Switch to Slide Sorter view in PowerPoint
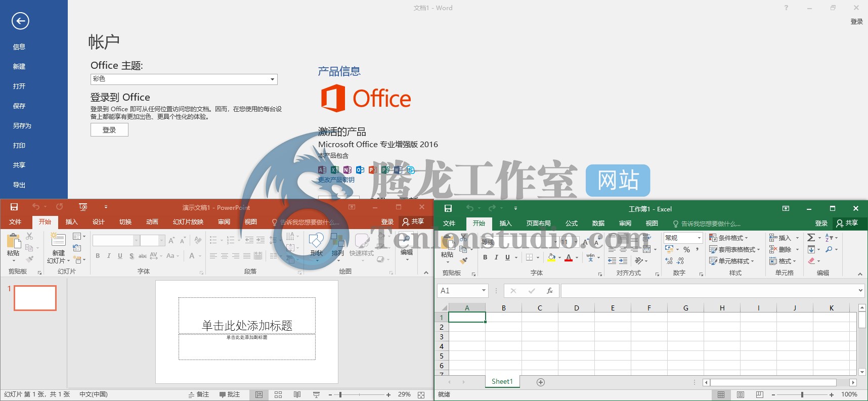Screen dimensions: 868x401 278,395
